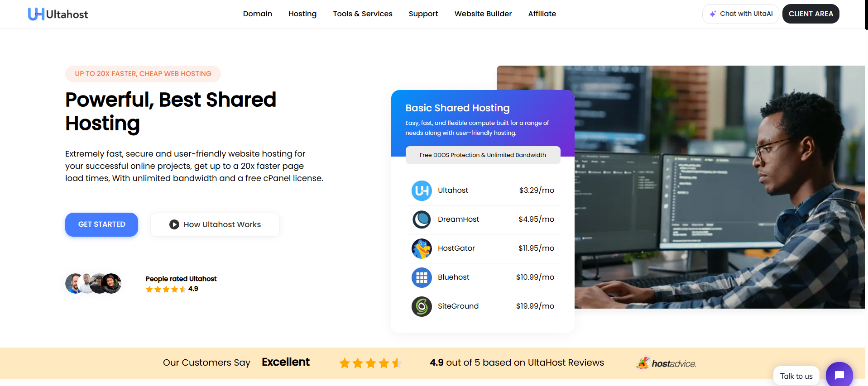
Task: Click the People rated Ultahost text
Action: 181,279
